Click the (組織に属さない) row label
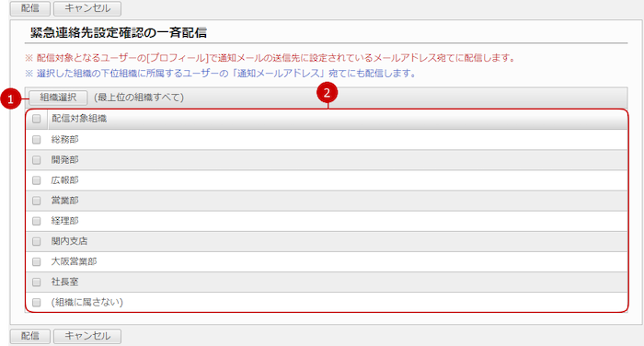The width and height of the screenshot is (644, 346). [x=87, y=302]
